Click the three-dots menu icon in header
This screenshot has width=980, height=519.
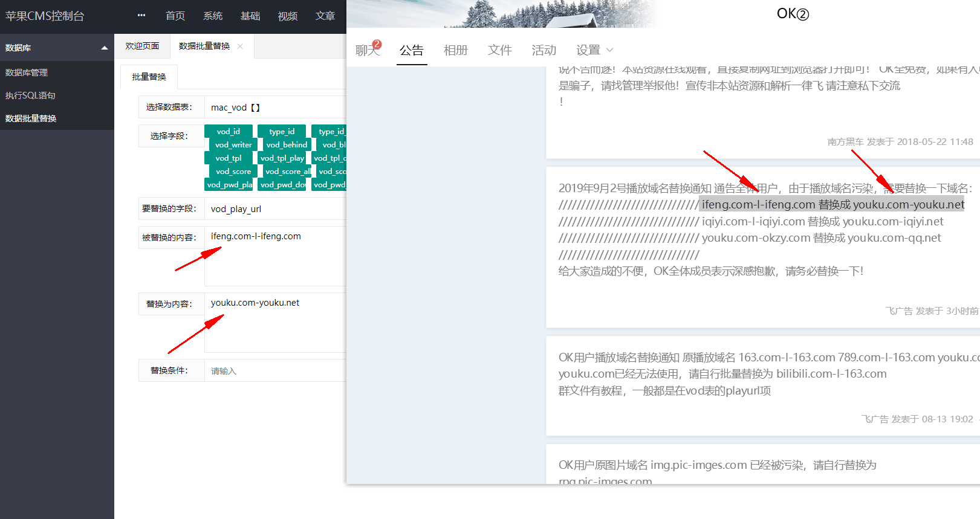click(x=141, y=16)
